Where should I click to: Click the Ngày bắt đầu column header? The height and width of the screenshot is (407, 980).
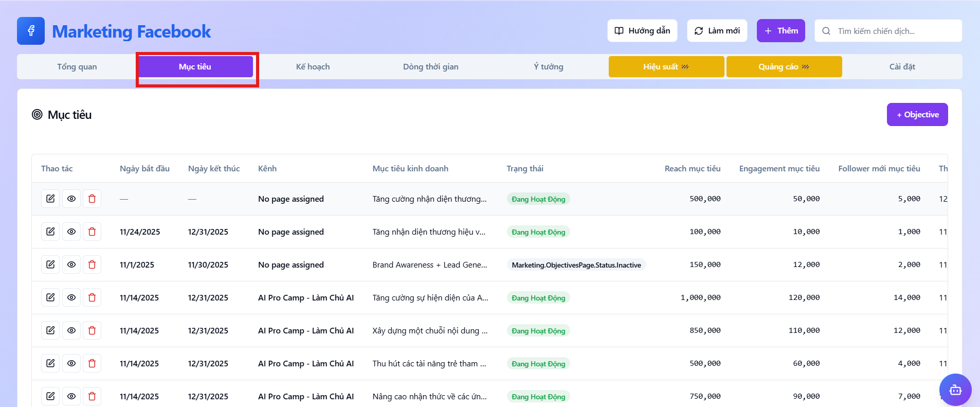(x=144, y=169)
